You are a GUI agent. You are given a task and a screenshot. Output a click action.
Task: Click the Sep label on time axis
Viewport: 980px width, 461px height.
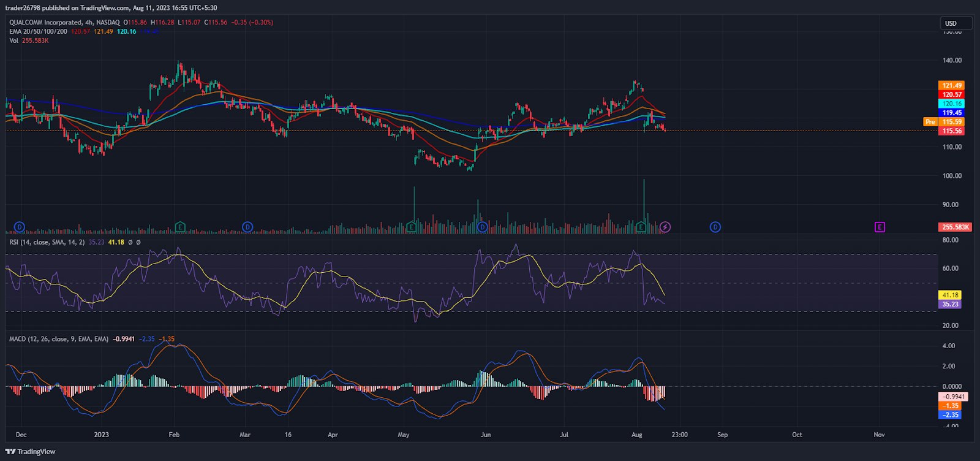click(x=723, y=435)
